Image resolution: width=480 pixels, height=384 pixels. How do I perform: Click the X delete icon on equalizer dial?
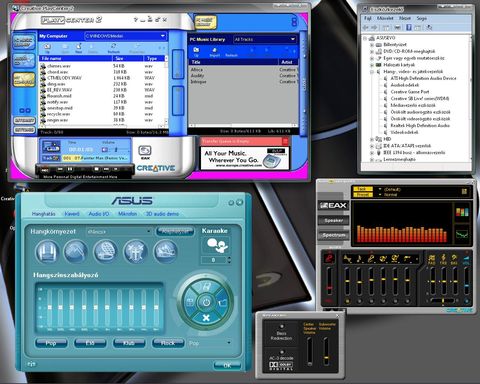click(x=206, y=318)
